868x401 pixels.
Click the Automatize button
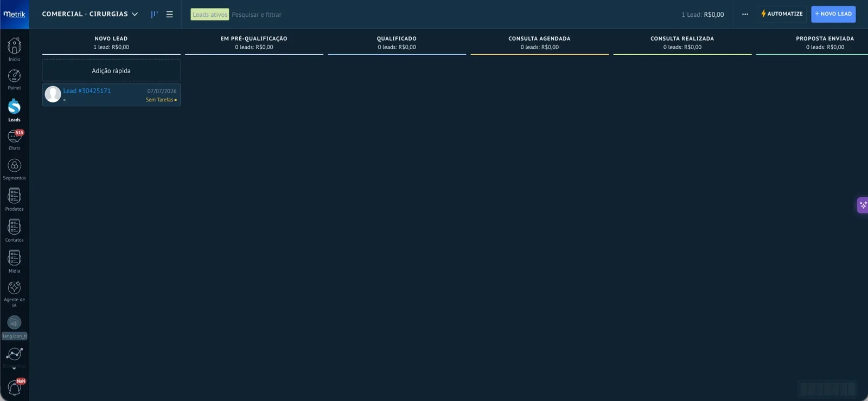tap(782, 14)
